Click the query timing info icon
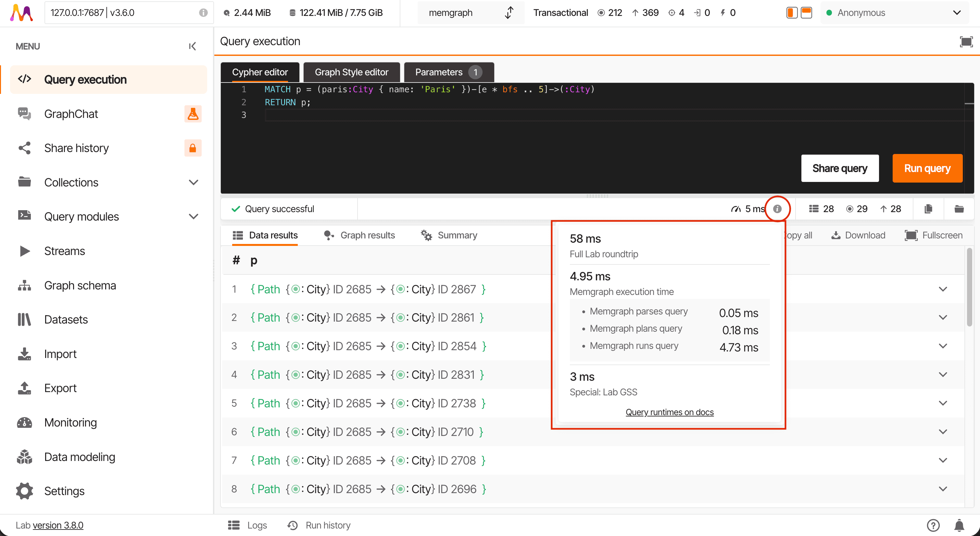Image resolution: width=980 pixels, height=536 pixels. pyautogui.click(x=777, y=209)
